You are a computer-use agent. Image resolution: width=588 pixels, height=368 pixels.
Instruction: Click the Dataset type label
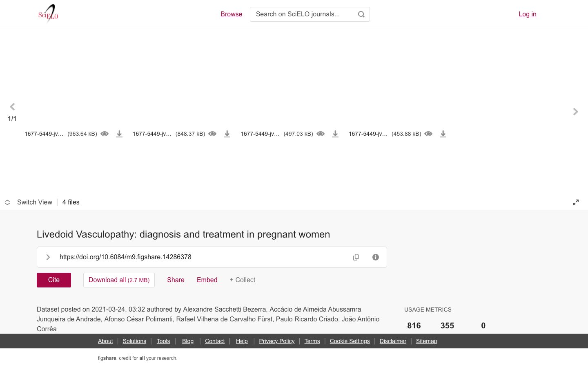48,310
